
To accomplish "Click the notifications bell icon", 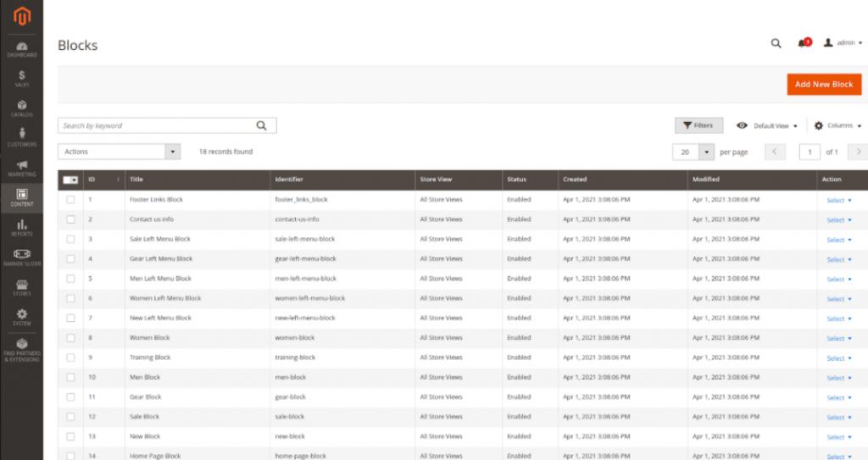I will tap(802, 43).
